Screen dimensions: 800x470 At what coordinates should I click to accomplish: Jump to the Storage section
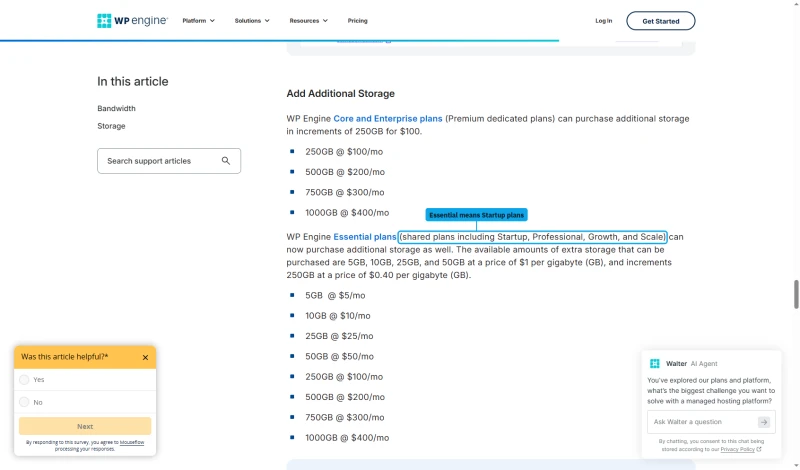111,126
